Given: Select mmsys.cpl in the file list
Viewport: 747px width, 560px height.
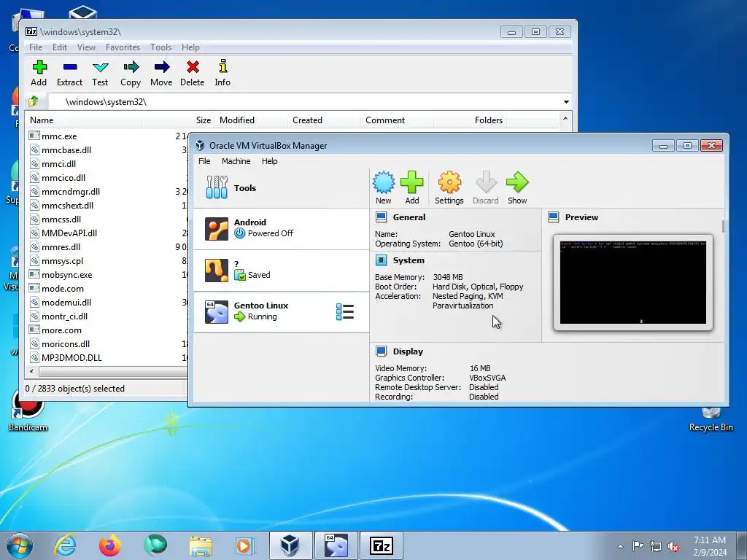Looking at the screenshot, I should point(63,261).
